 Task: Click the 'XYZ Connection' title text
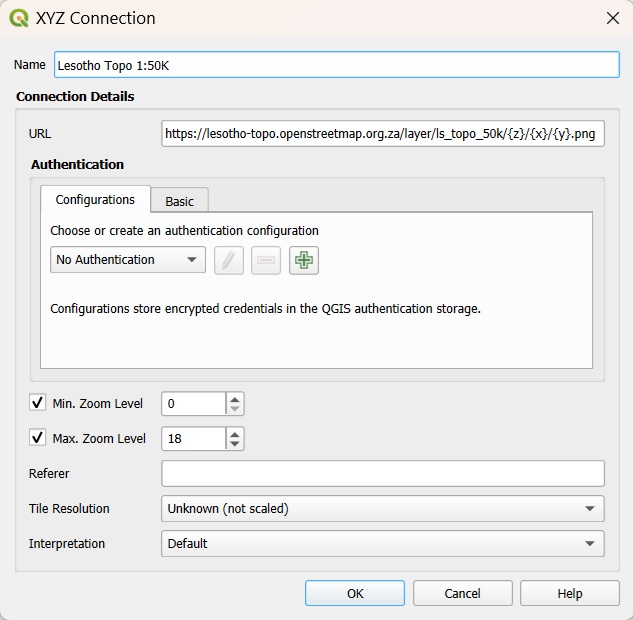click(96, 19)
